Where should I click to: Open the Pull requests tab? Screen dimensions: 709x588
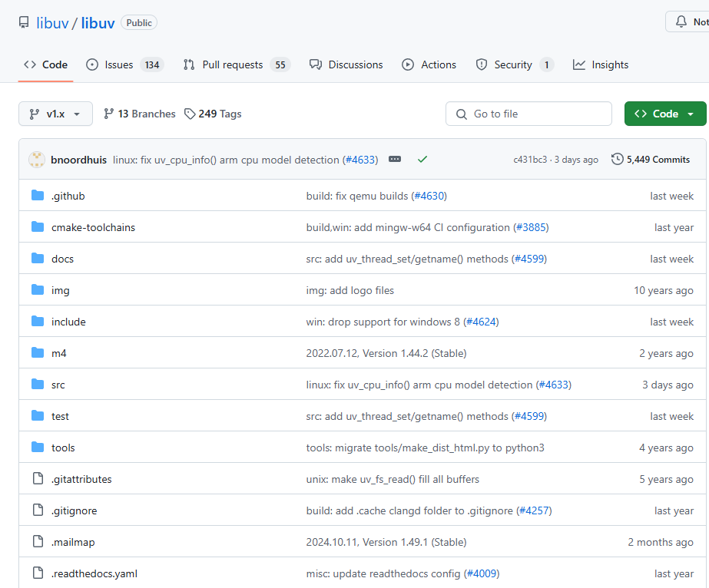(x=237, y=64)
